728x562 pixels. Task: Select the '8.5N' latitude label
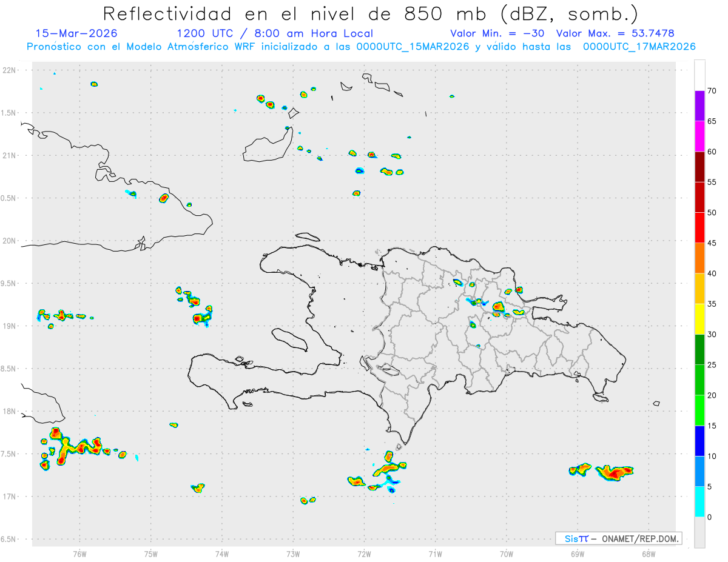pyautogui.click(x=9, y=369)
